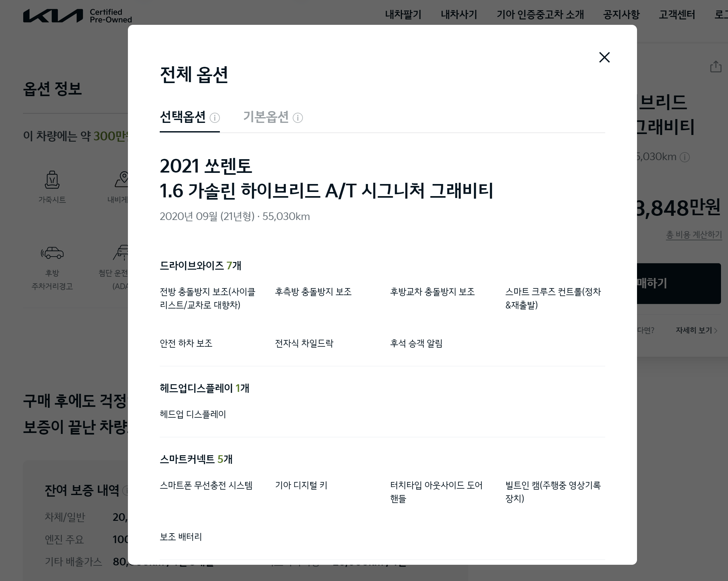
Task: Click the 드라이브와이즈 7개 heading
Action: pos(200,266)
